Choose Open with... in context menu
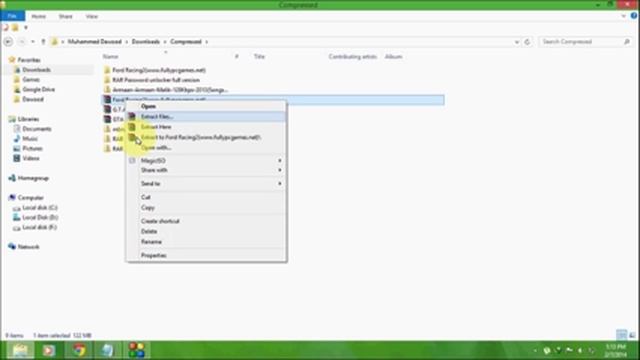Screen dimensions: 640x360 point(206,148)
